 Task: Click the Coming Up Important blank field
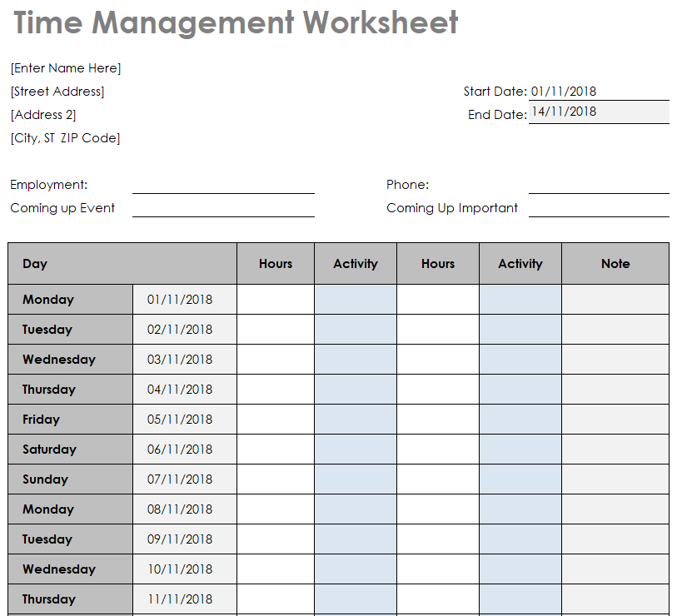599,208
